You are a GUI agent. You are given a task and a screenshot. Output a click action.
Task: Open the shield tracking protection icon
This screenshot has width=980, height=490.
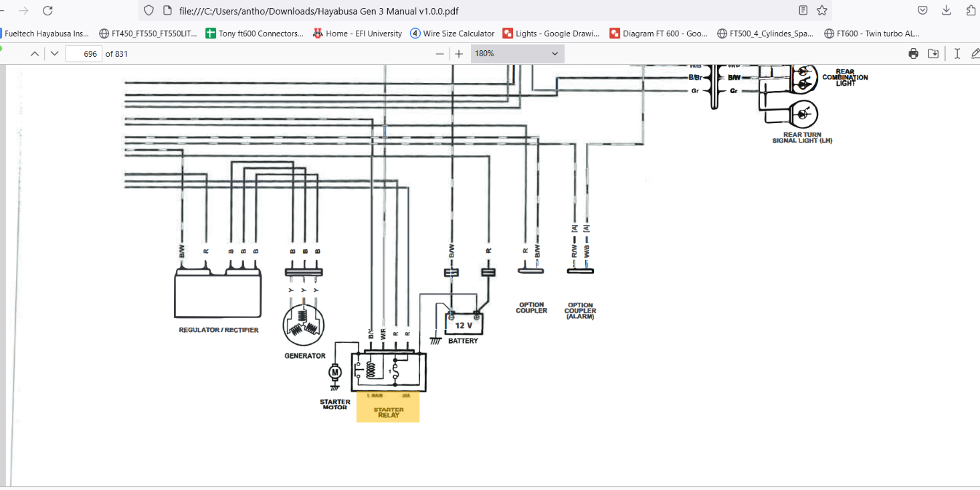tap(149, 11)
